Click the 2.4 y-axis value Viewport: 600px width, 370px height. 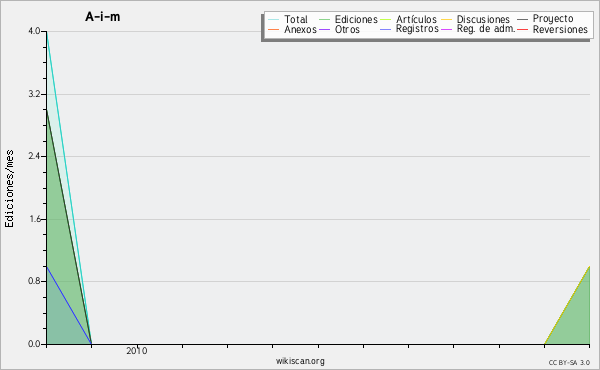point(34,156)
